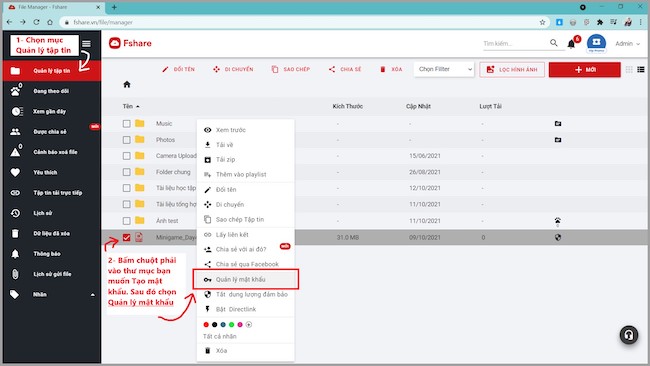Click CHIA SẺ toolbar button
650x366 pixels.
[345, 69]
